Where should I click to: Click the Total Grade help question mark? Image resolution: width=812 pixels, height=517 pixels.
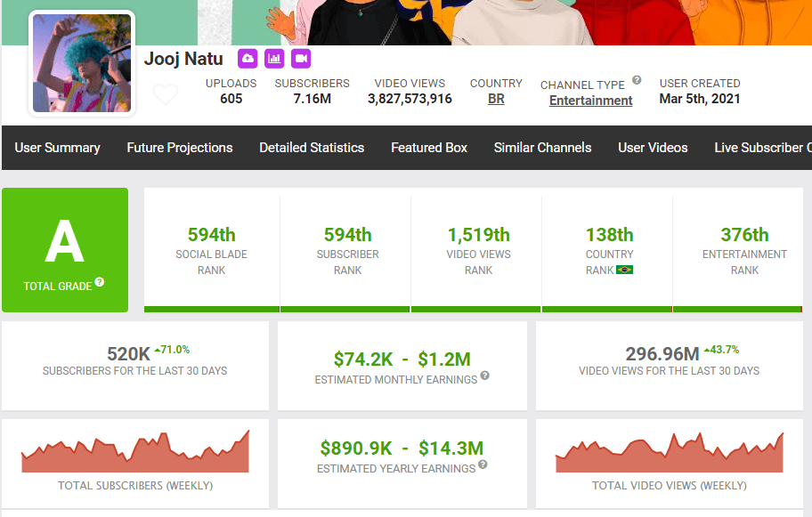click(x=100, y=282)
